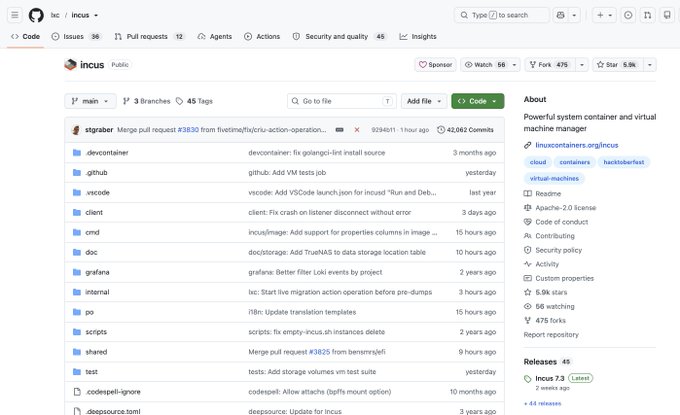Image resolution: width=680 pixels, height=415 pixels.
Task: Open the grafana folder
Action: [97, 272]
